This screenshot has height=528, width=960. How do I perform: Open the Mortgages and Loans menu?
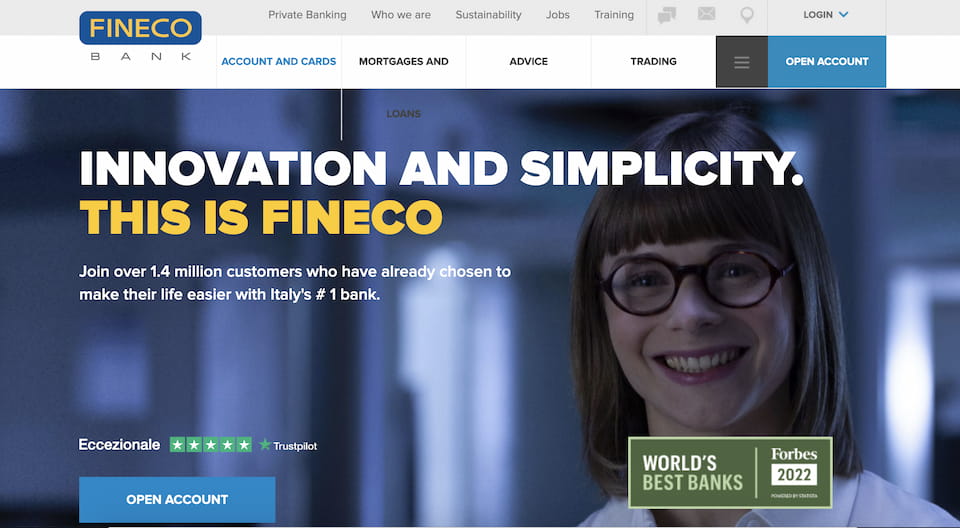403,61
